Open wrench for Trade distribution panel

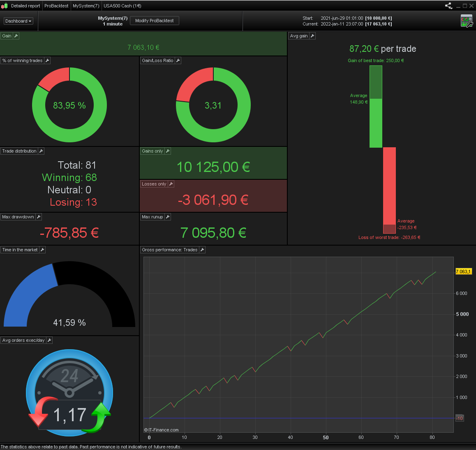pos(41,151)
